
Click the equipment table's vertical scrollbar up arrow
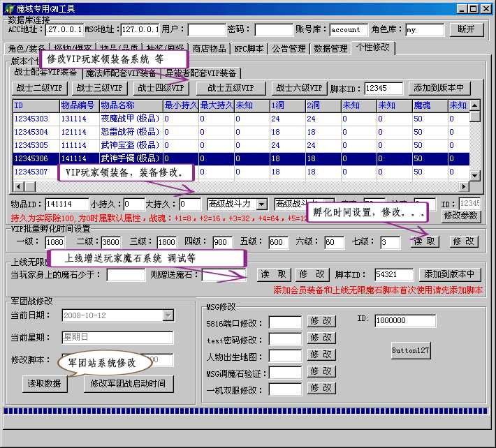pyautogui.click(x=475, y=105)
